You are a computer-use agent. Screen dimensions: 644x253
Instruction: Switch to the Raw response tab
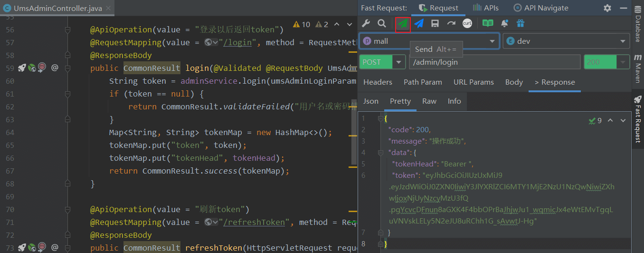coord(429,101)
